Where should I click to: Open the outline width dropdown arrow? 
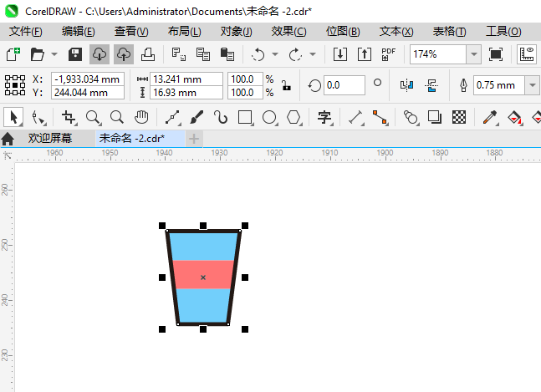pyautogui.click(x=533, y=85)
